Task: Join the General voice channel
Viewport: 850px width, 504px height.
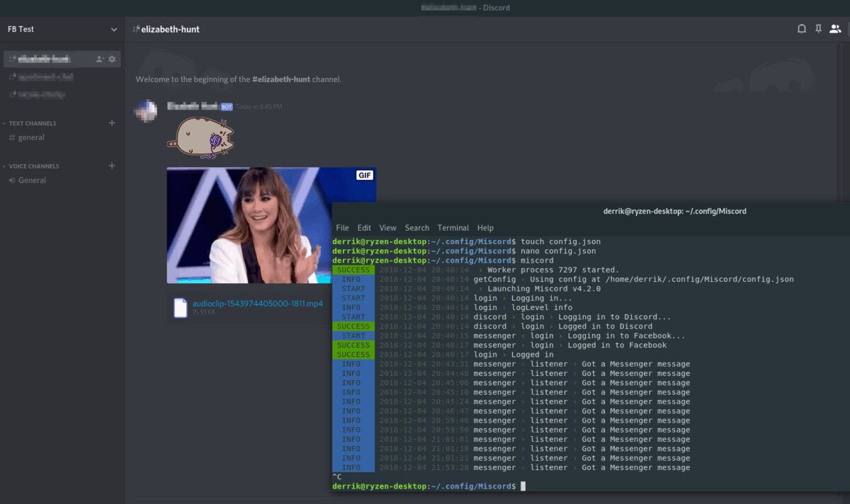Action: [x=32, y=181]
